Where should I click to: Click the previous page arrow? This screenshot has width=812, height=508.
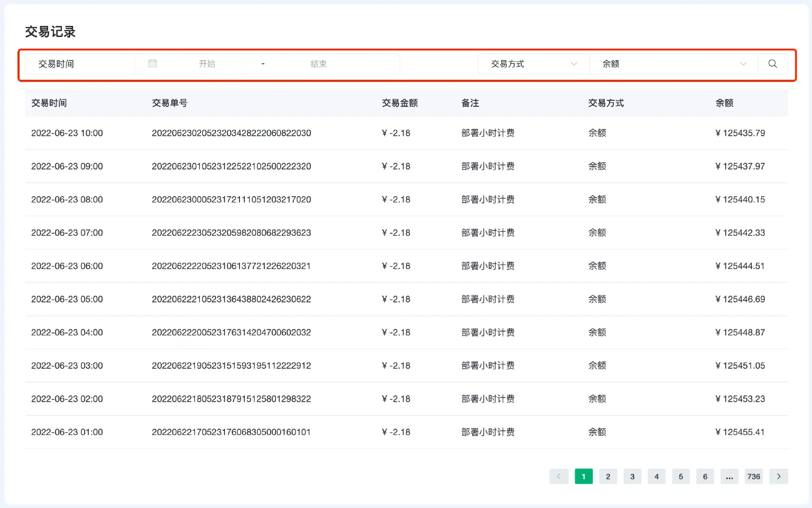point(559,476)
